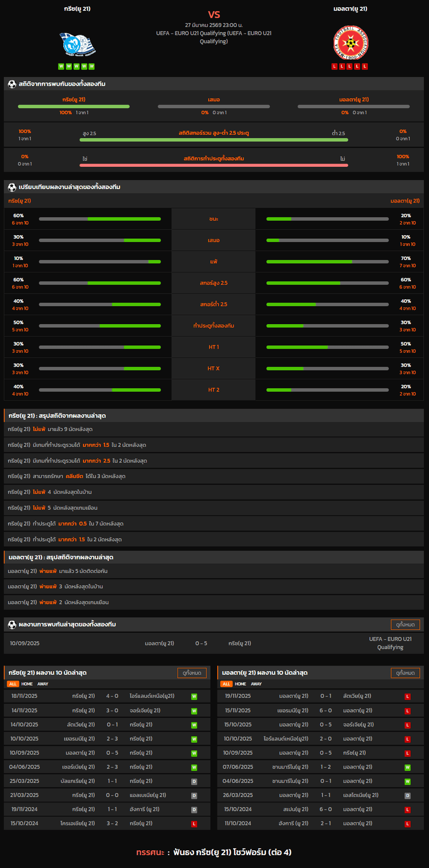Viewport: 429px width, 868px height.
Task: Click the football icon beside latest meetings header
Action: point(12,625)
